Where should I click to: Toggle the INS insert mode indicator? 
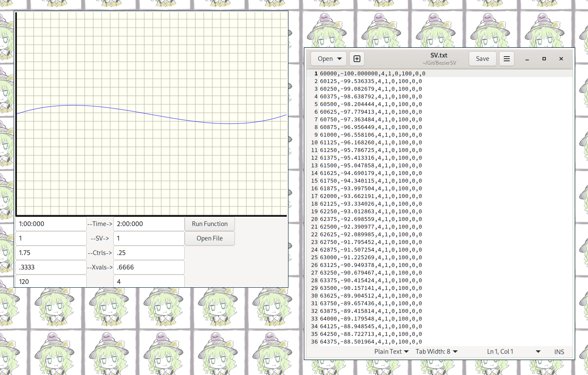(x=559, y=352)
